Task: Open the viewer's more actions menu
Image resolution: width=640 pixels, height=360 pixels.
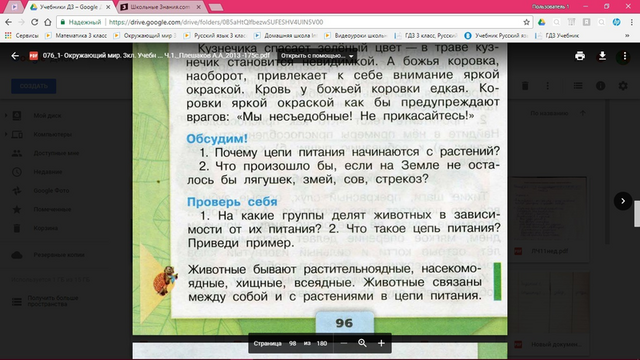Action: (624, 56)
